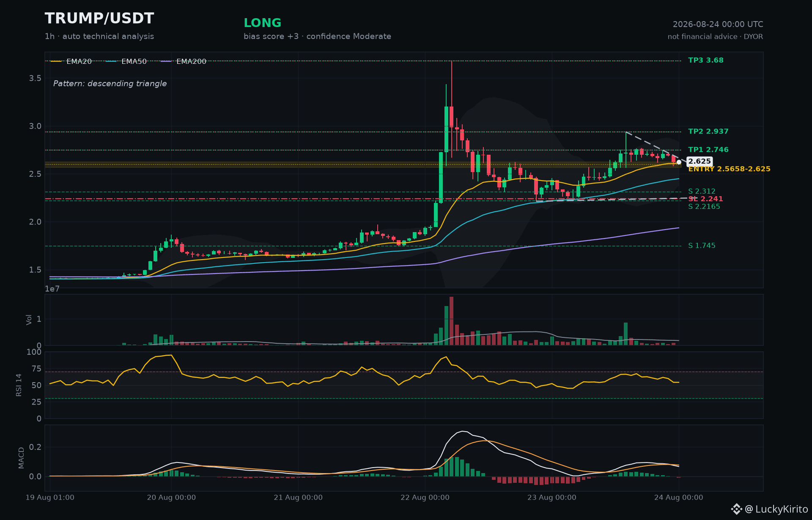Click the RSI 14 panel axis title

[x=19, y=385]
